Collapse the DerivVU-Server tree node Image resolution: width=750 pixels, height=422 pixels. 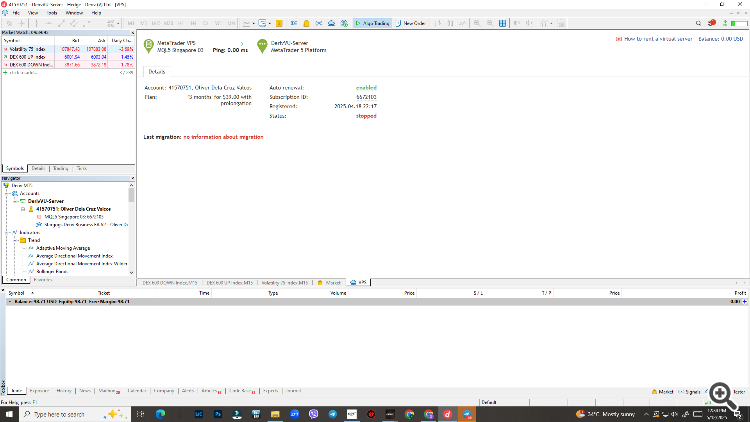click(15, 201)
